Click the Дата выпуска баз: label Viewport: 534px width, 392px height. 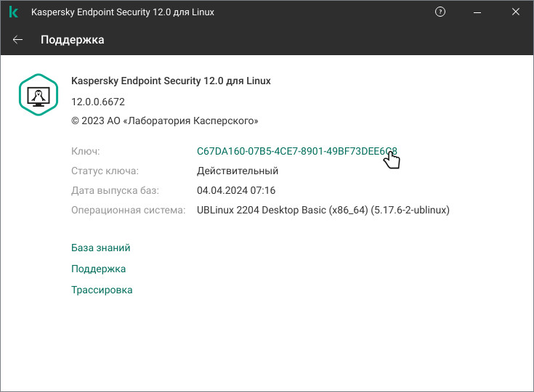(115, 190)
